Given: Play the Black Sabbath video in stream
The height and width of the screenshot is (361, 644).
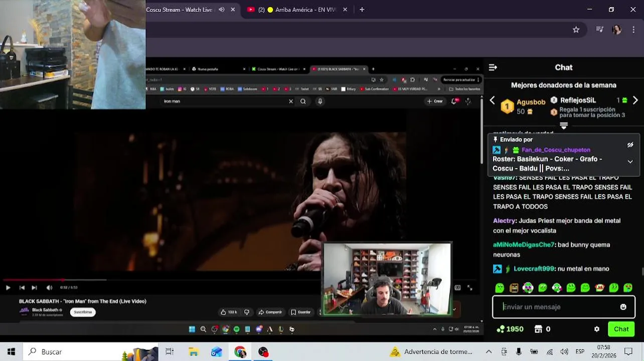Looking at the screenshot, I should point(8,287).
